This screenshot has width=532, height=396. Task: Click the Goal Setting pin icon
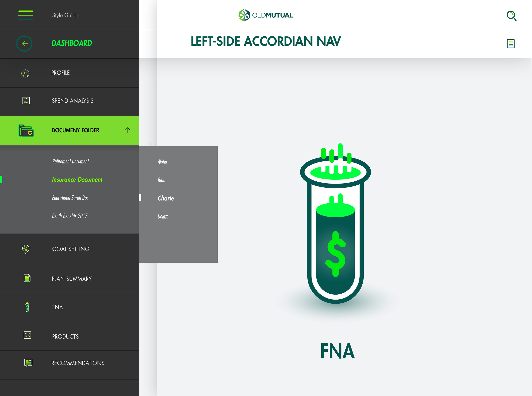[26, 249]
